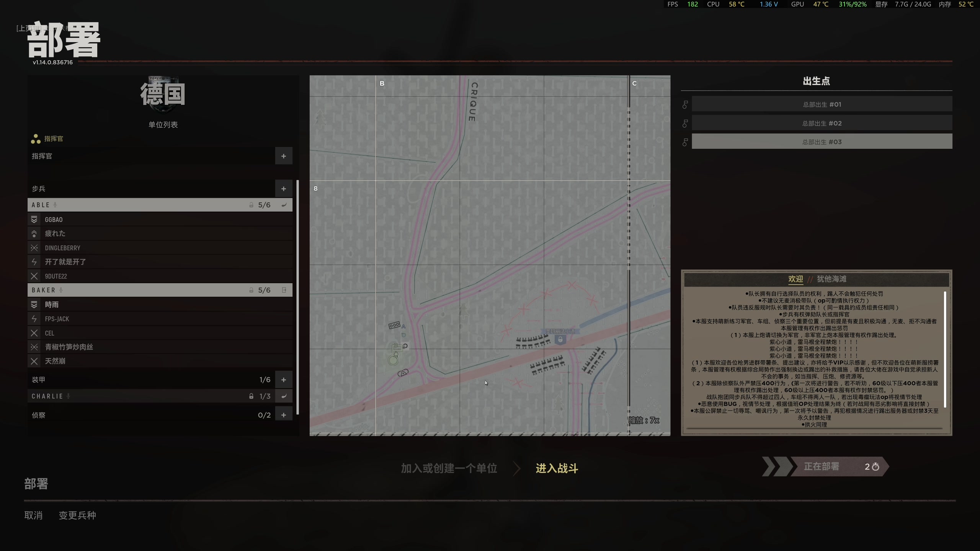
Task: Toggle the lock icon on ABLE squad
Action: (x=251, y=205)
